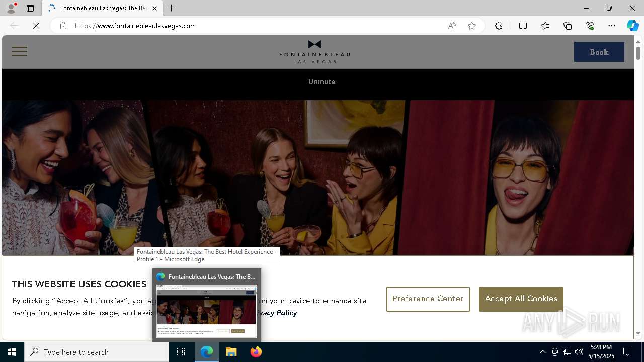
Task: Toggle Split screen view
Action: point(523,26)
